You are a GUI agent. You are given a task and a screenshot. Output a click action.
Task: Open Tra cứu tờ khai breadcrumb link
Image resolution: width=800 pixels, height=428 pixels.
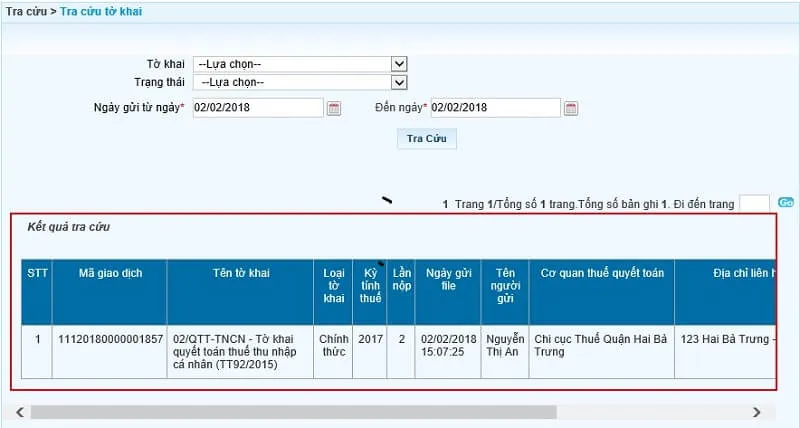coord(101,11)
